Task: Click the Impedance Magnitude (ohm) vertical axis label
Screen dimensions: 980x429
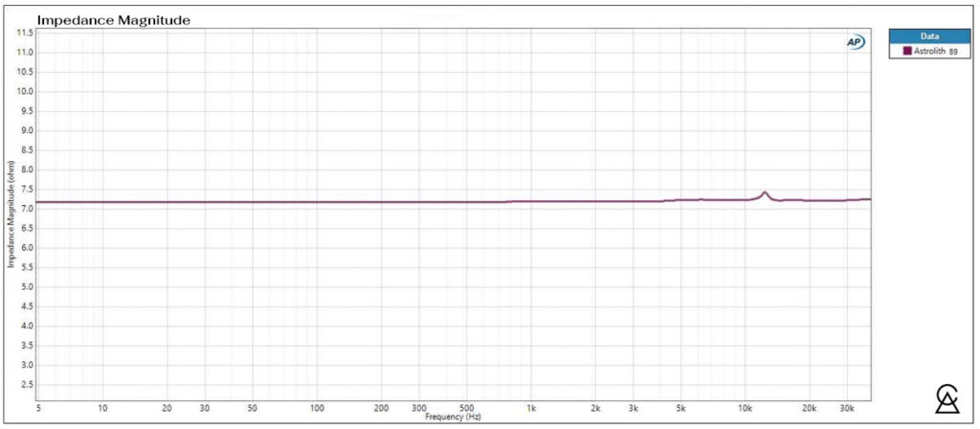Action: (11, 214)
